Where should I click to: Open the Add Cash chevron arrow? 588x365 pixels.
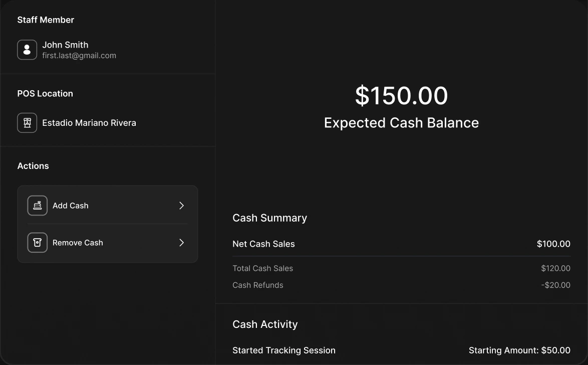(x=181, y=206)
